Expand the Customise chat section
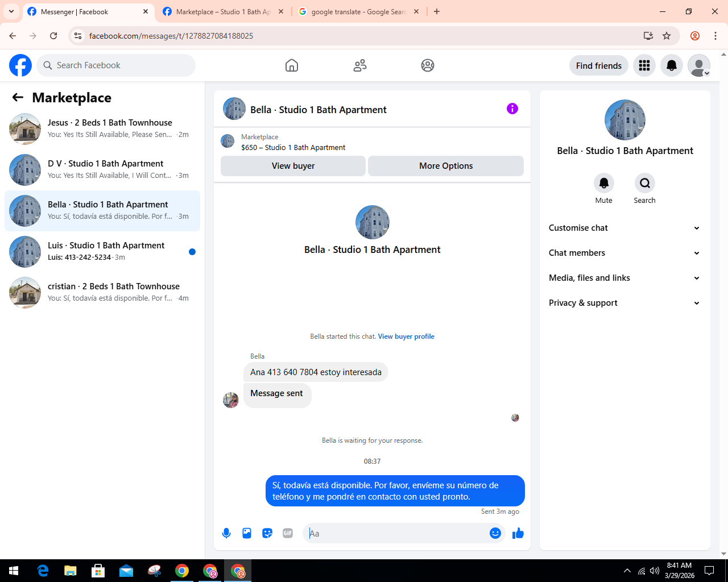 click(625, 228)
